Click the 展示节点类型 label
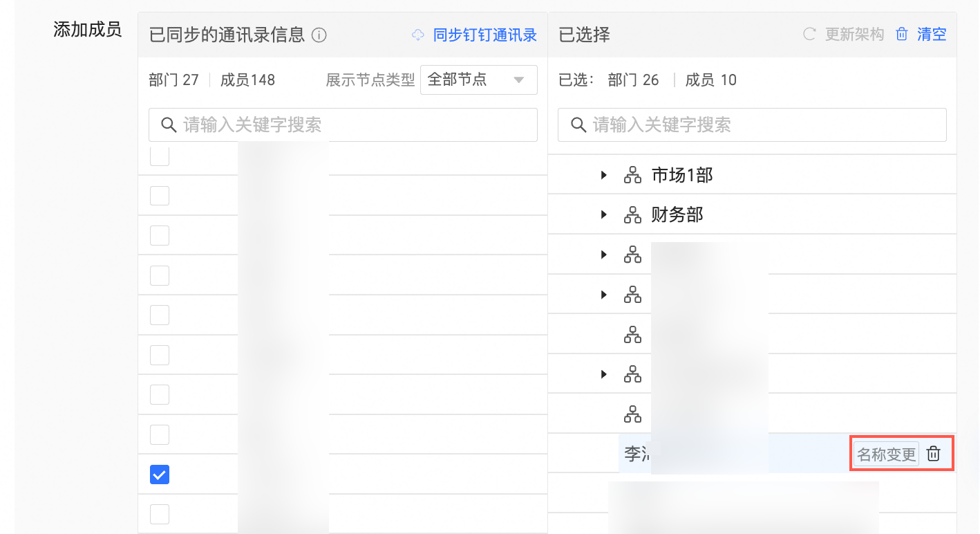This screenshot has width=980, height=534. (x=370, y=80)
